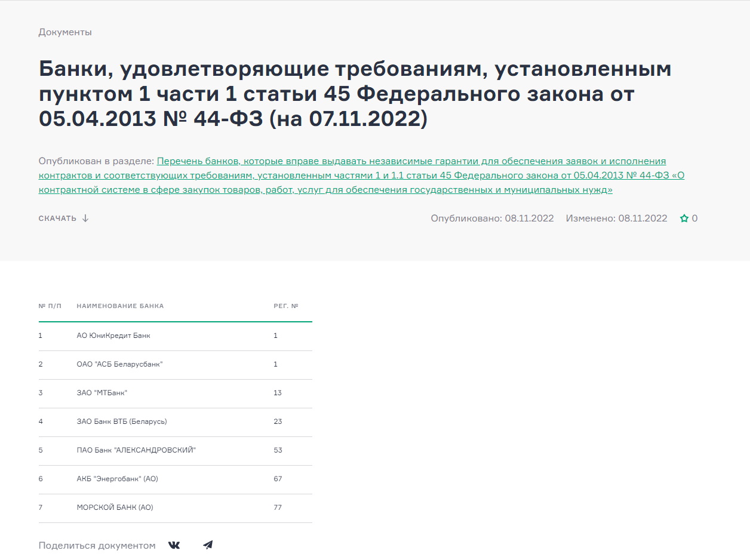Click the download arrow icon next to СКАЧАТЬ
750x560 pixels.
point(85,219)
